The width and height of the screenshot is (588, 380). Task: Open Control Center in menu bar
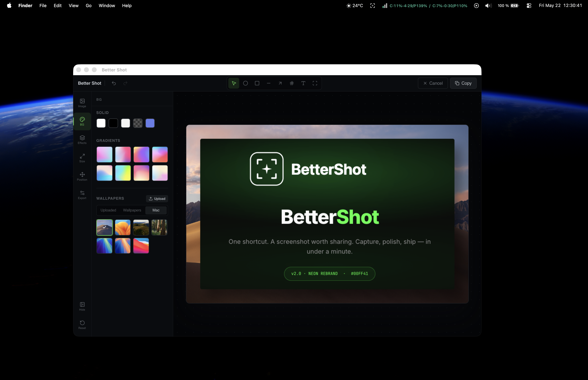(x=529, y=5)
